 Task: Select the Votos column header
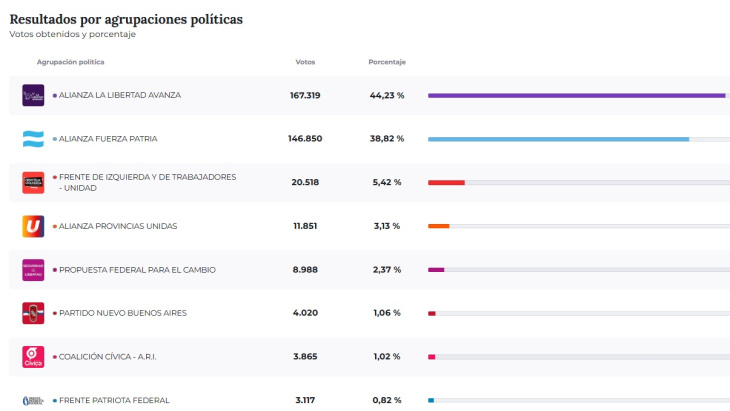tap(305, 62)
